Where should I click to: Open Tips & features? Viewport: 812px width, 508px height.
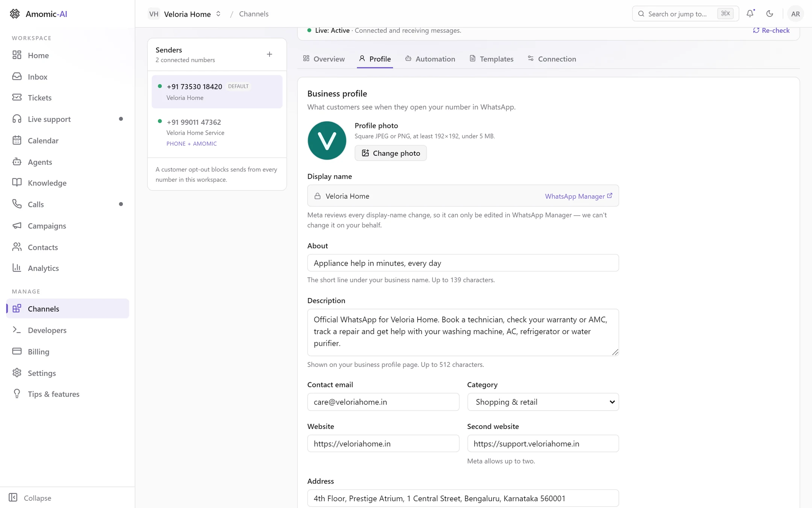click(67, 394)
